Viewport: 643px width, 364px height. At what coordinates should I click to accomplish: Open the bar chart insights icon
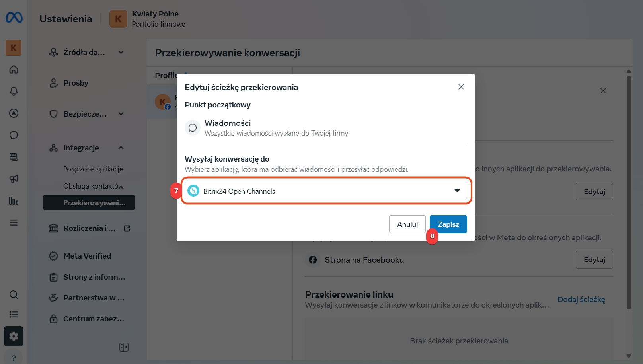click(x=14, y=201)
